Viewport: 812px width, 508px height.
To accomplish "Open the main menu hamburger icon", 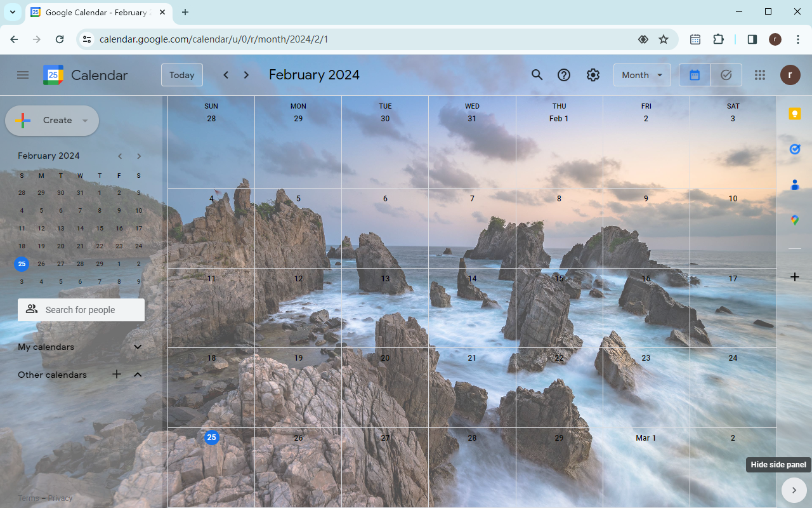I will click(23, 75).
